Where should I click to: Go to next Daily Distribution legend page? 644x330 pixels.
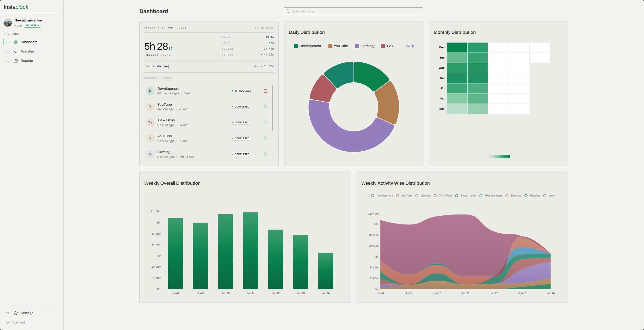413,46
